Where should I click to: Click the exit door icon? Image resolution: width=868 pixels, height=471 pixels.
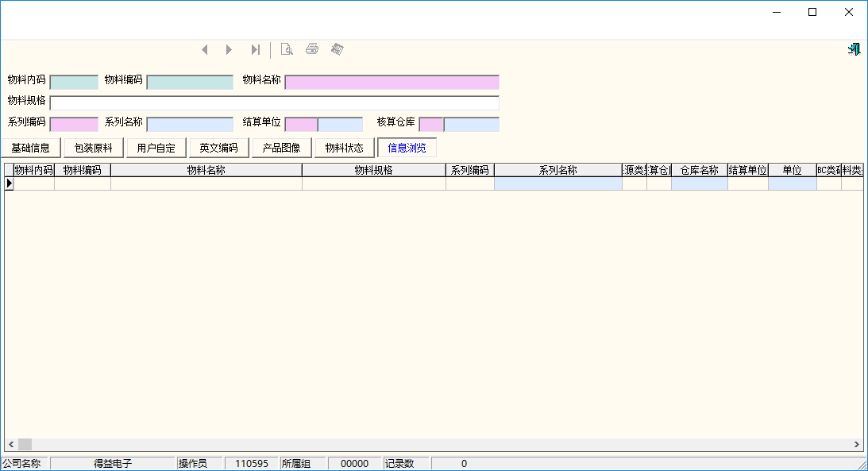[854, 49]
